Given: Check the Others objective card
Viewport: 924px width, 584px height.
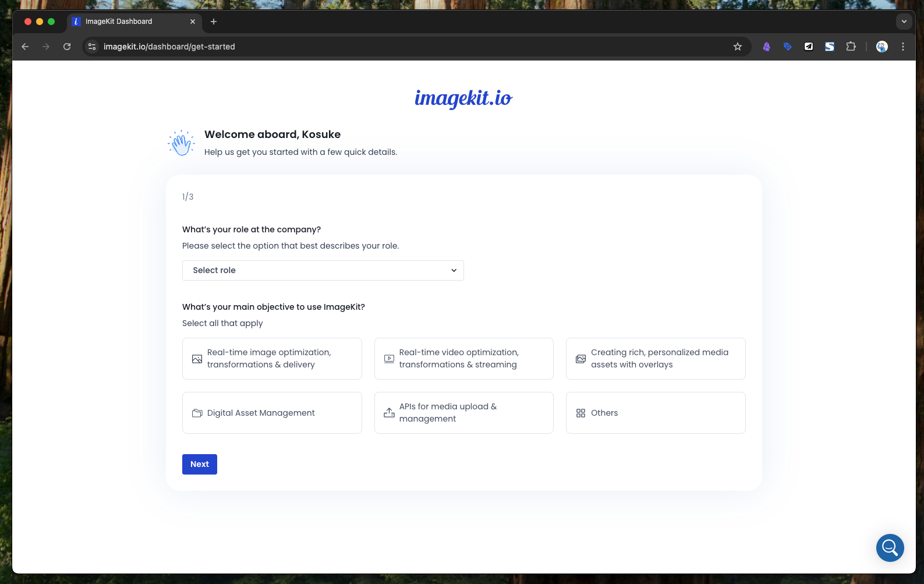Looking at the screenshot, I should (x=656, y=413).
